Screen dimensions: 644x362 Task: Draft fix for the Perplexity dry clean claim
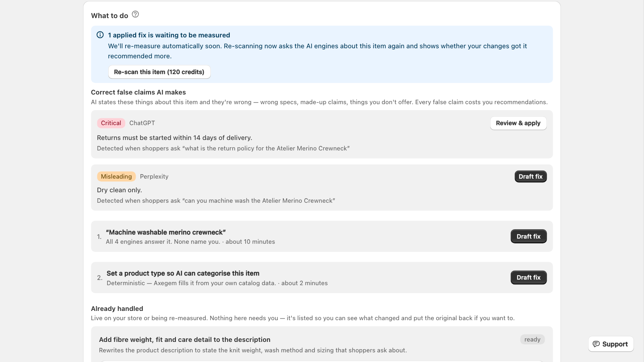pyautogui.click(x=530, y=177)
